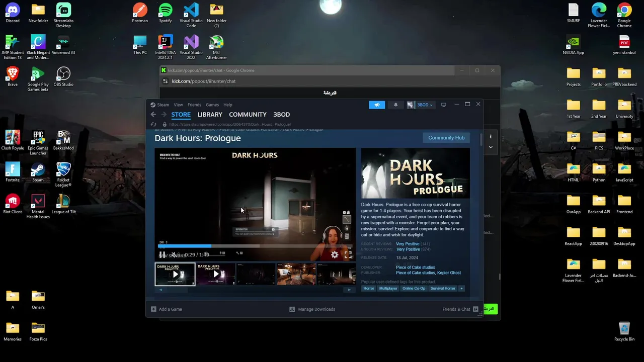
Task: Reload the Steam store page
Action: [x=153, y=124]
